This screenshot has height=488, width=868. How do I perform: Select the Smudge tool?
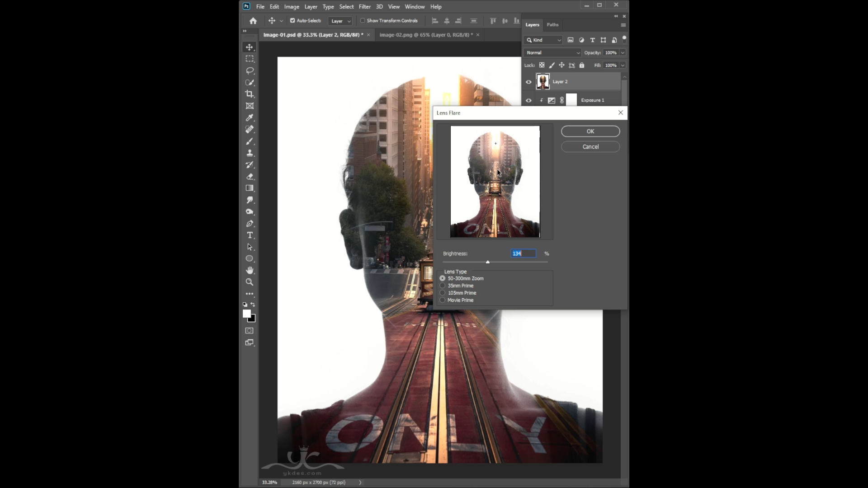[x=250, y=200]
